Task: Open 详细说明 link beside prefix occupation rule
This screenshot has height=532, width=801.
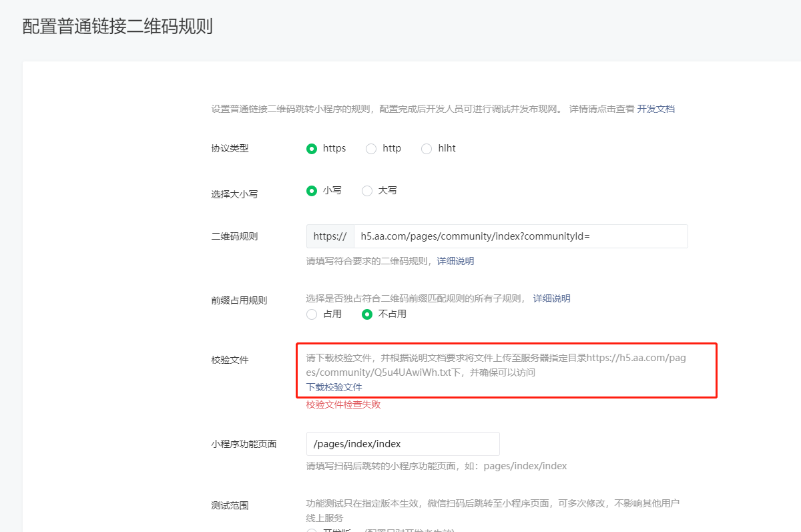Action: coord(552,298)
